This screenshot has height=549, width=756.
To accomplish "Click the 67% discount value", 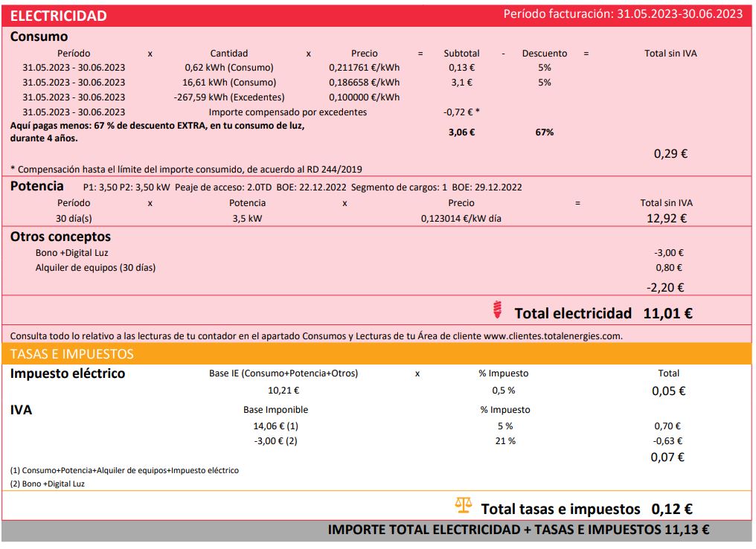I will [545, 132].
